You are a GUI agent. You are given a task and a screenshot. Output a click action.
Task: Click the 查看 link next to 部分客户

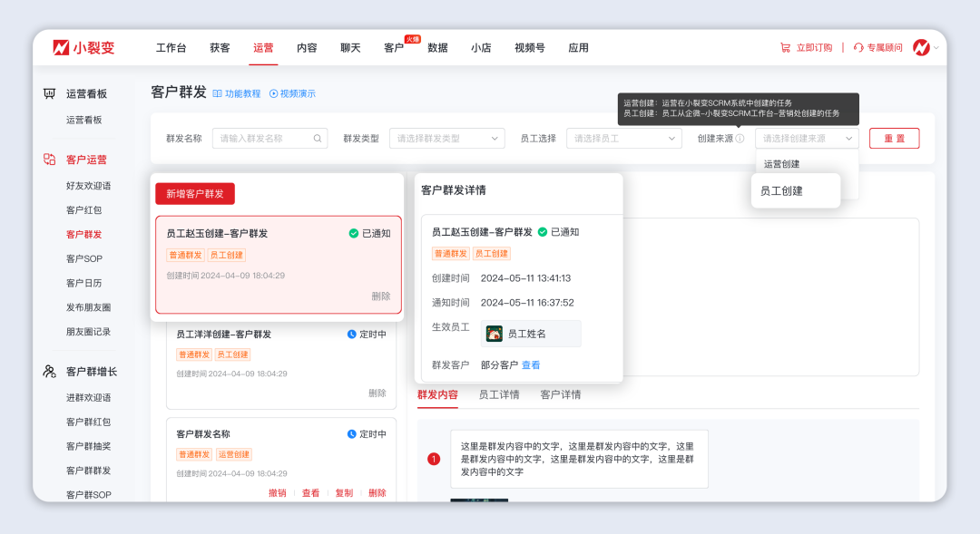point(532,364)
